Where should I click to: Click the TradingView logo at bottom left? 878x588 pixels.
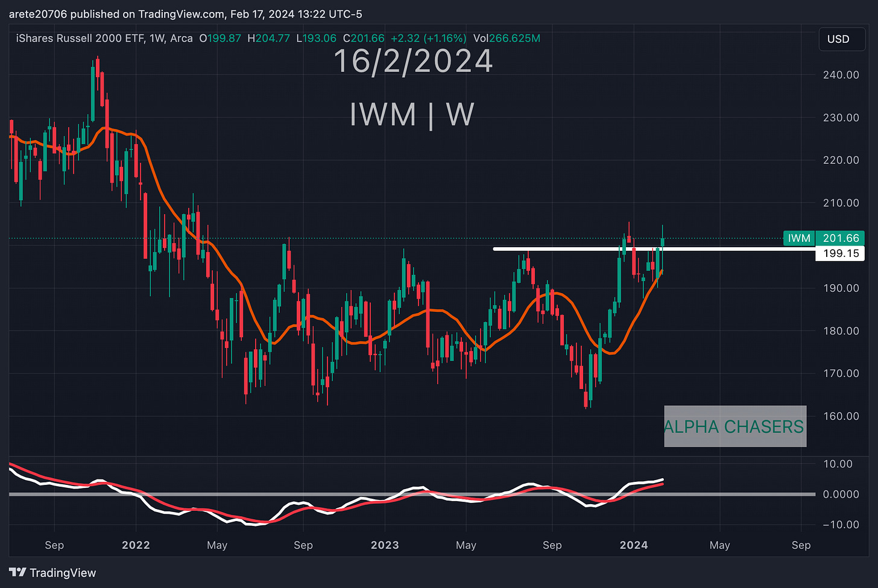click(x=52, y=572)
